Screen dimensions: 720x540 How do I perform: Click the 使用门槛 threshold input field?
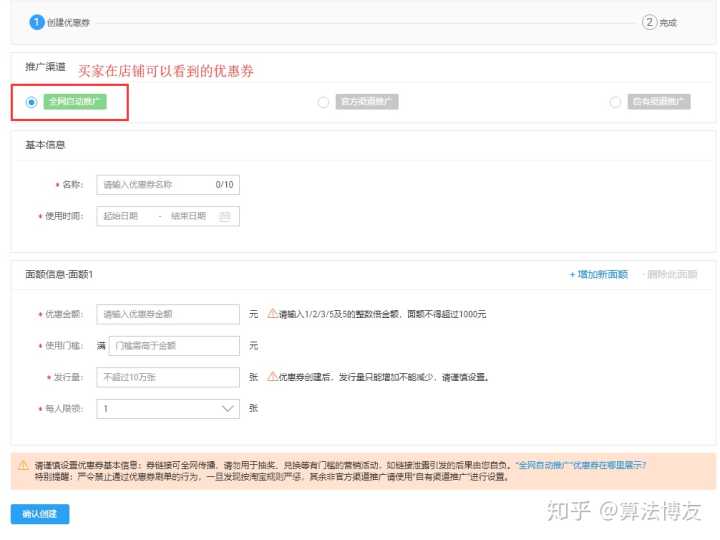tap(175, 345)
